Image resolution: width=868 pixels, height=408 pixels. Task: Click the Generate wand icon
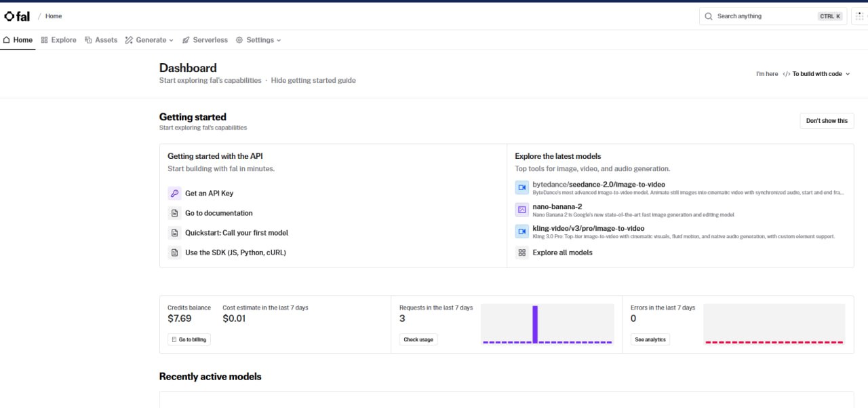[x=129, y=40]
